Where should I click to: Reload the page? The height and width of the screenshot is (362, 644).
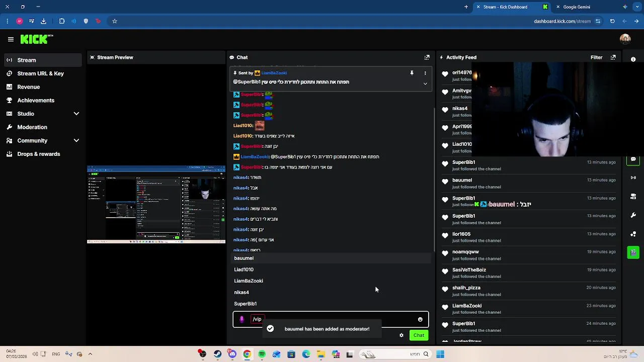[612, 21]
